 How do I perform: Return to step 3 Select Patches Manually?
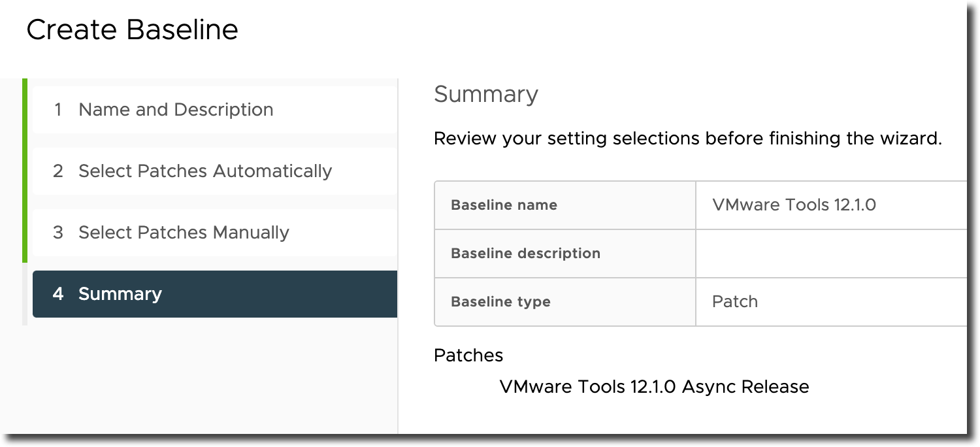coord(215,233)
